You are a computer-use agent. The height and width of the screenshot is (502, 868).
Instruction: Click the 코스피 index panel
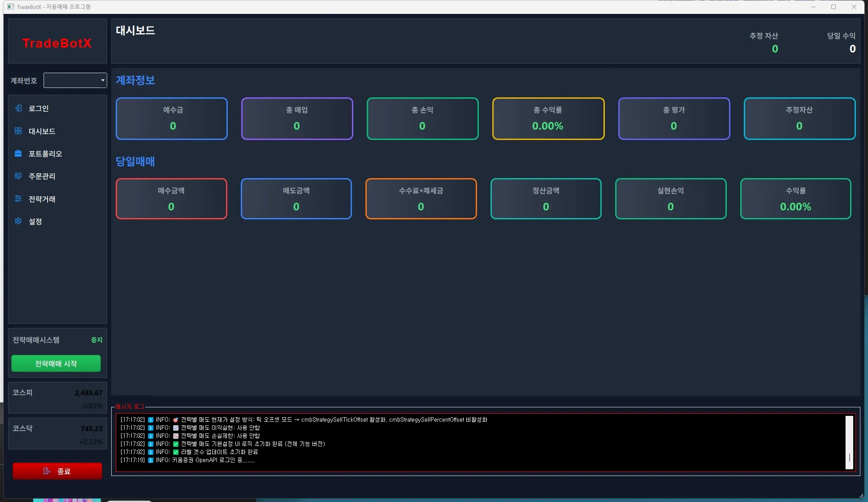click(57, 398)
